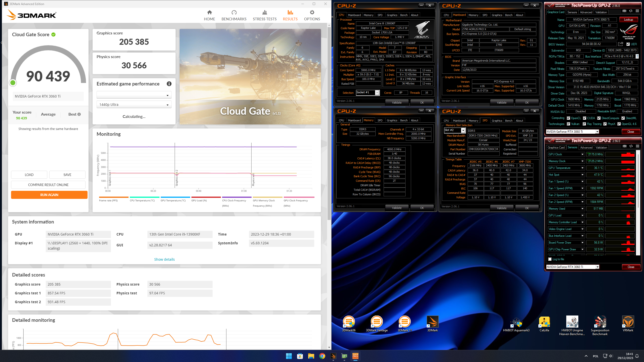Toggle the UEFI checkbox in GPU-Z
This screenshot has width=644, height=362.
tap(628, 44)
